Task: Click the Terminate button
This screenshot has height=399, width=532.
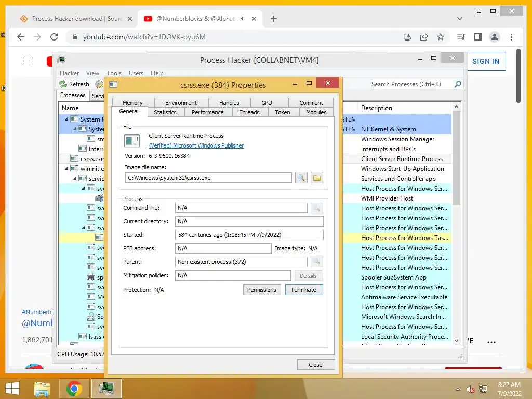Action: 303,290
